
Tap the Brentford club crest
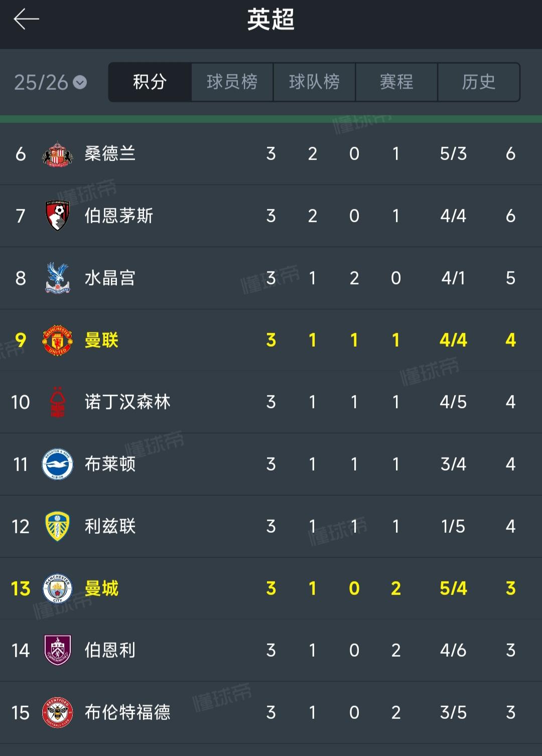point(57,712)
